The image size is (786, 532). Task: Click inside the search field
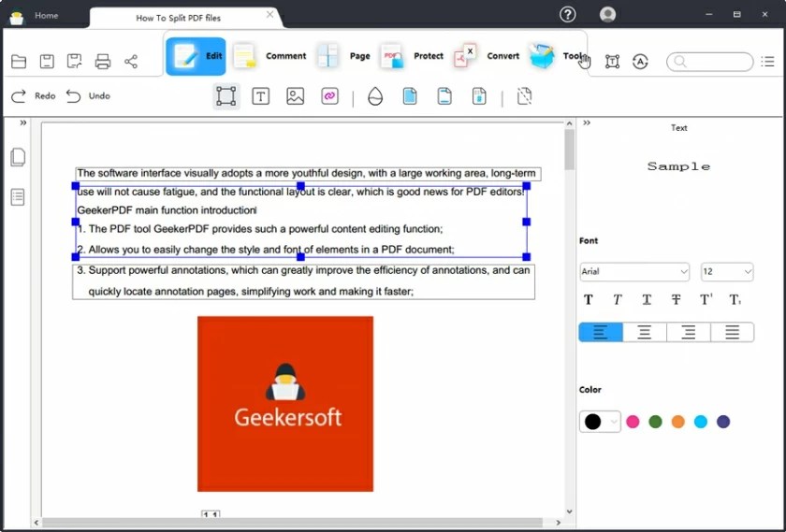coord(710,62)
